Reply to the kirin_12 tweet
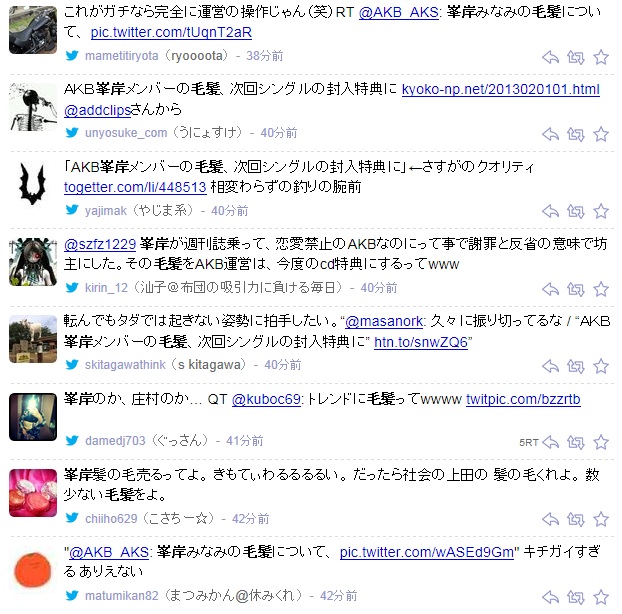The width and height of the screenshot is (622, 614). (x=551, y=289)
